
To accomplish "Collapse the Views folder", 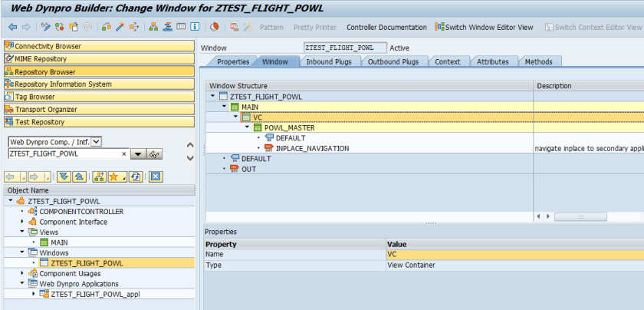I will [21, 232].
